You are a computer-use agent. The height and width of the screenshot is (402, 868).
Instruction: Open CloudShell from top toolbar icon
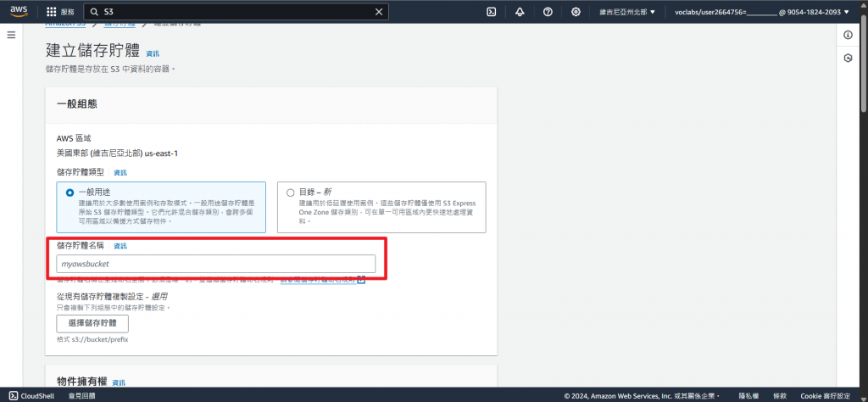(x=491, y=12)
